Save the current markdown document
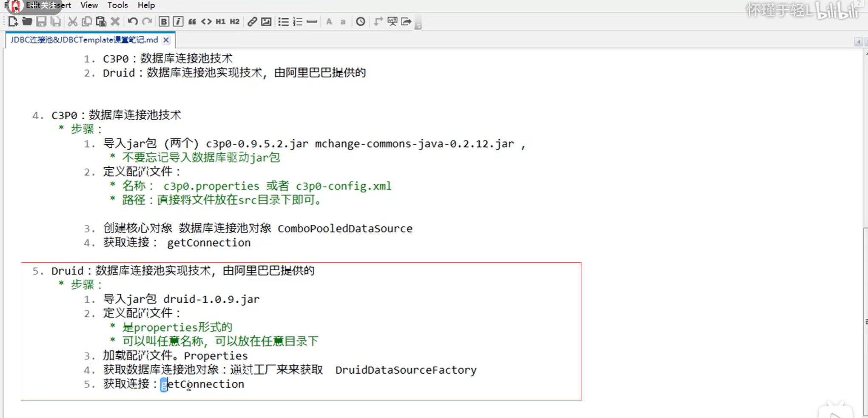Screen dimensions: 868x418 [x=41, y=21]
